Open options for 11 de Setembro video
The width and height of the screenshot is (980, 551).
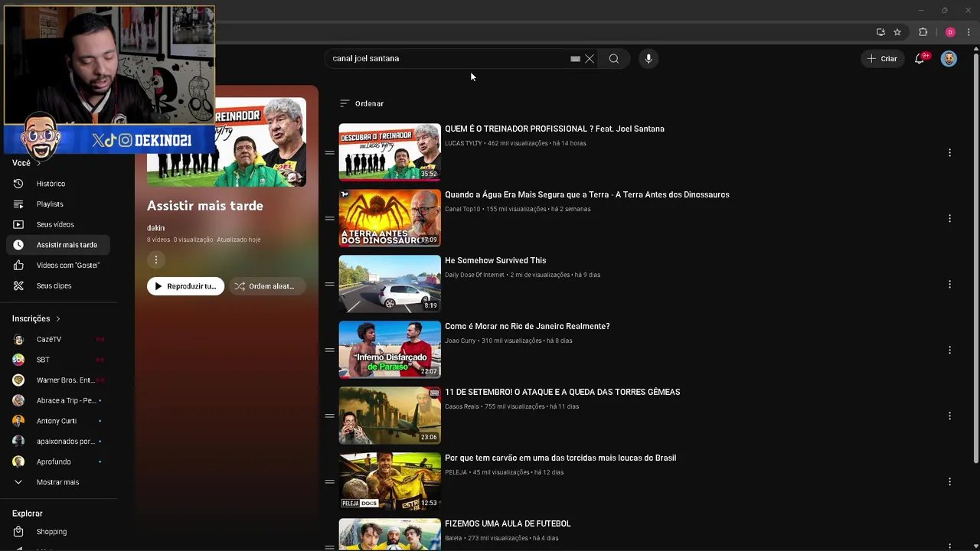(x=949, y=416)
